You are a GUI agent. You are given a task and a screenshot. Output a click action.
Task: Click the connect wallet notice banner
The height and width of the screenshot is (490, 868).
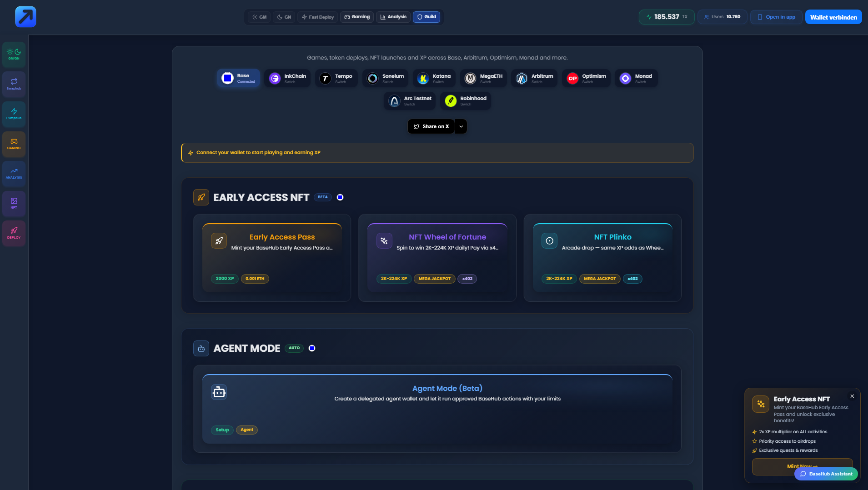click(x=437, y=153)
